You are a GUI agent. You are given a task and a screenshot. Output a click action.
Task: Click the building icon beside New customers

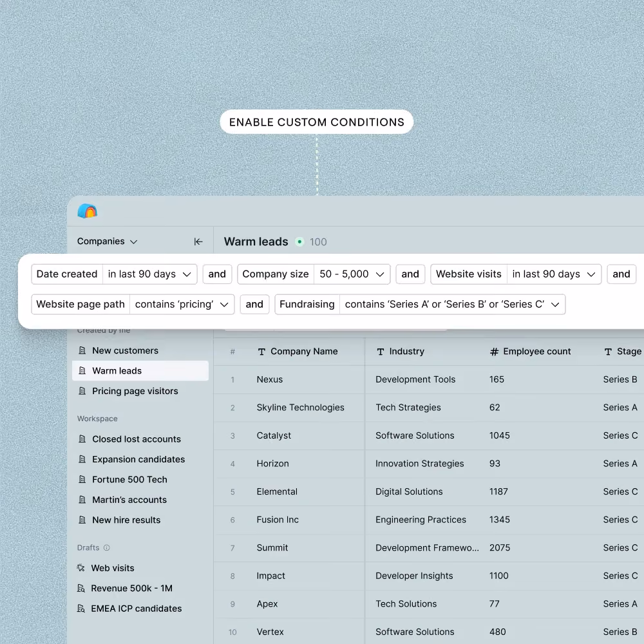click(x=82, y=350)
